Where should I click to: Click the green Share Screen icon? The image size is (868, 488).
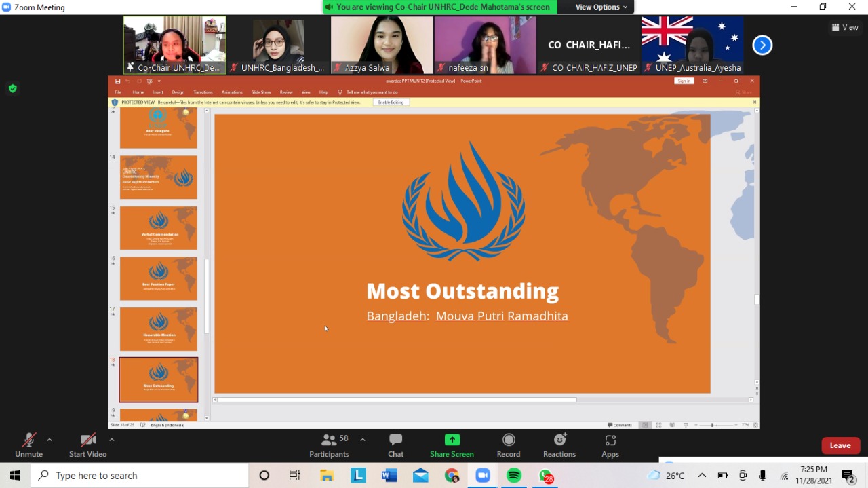[x=452, y=440]
